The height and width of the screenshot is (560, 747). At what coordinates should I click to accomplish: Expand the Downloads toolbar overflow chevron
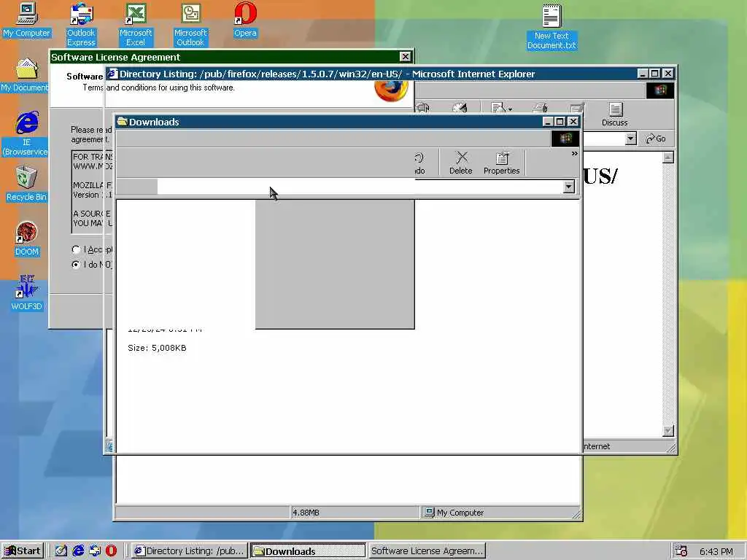pyautogui.click(x=574, y=153)
